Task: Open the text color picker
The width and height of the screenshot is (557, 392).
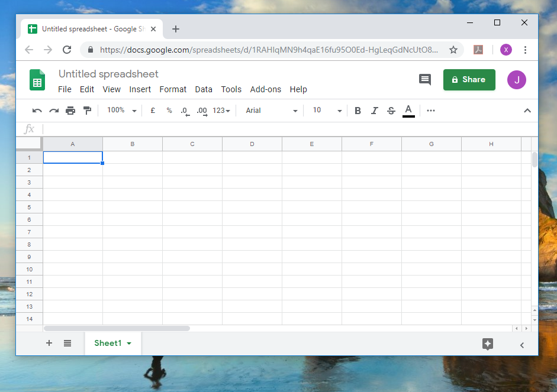Action: coord(408,111)
